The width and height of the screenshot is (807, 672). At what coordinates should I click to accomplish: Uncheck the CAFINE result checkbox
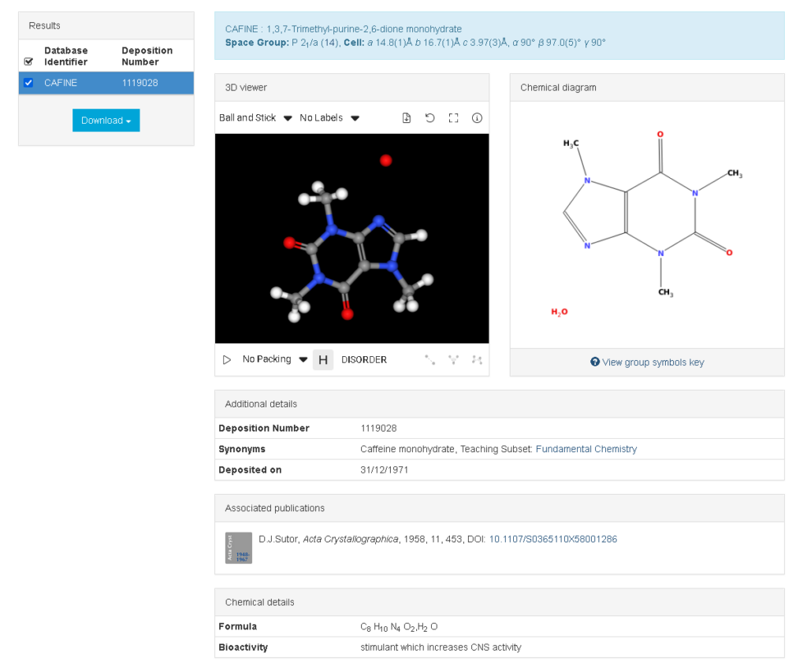pyautogui.click(x=28, y=82)
